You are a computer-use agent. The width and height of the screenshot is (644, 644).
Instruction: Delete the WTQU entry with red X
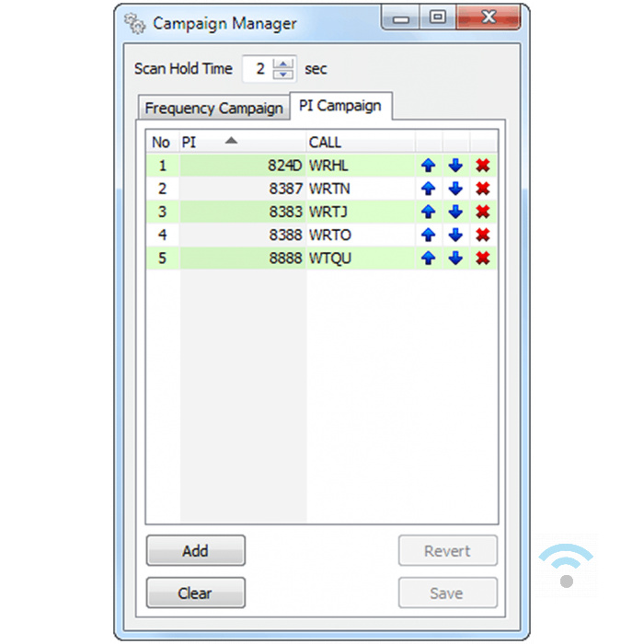pos(482,259)
